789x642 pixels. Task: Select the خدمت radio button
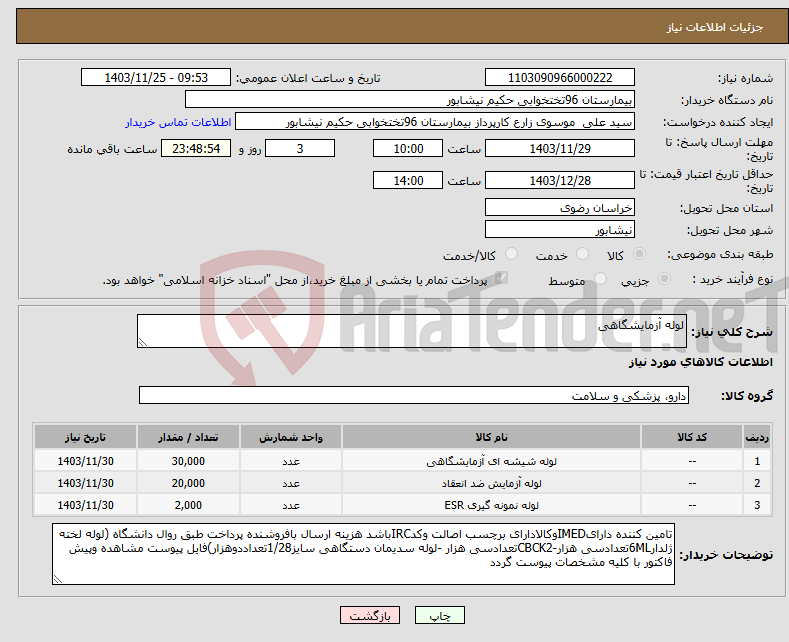(x=582, y=254)
